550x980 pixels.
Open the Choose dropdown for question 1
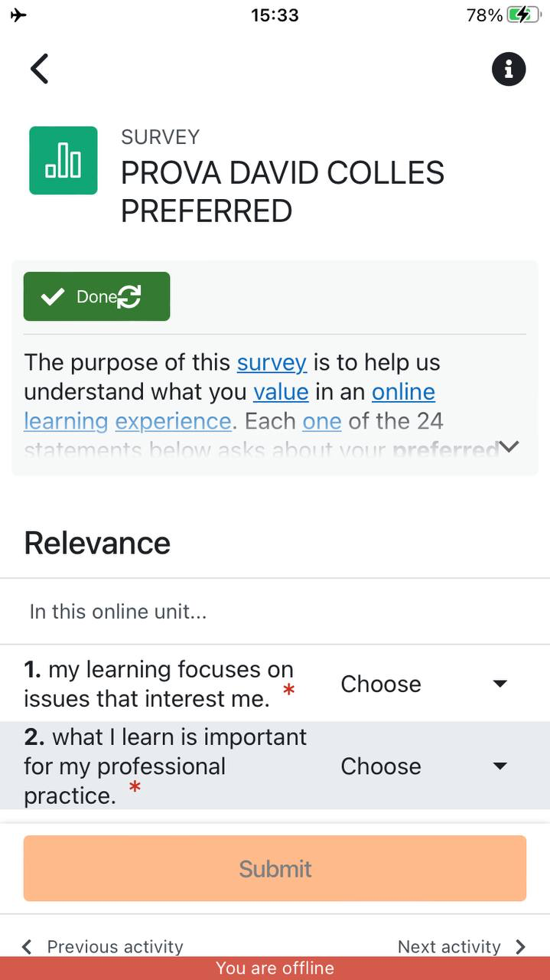(424, 684)
